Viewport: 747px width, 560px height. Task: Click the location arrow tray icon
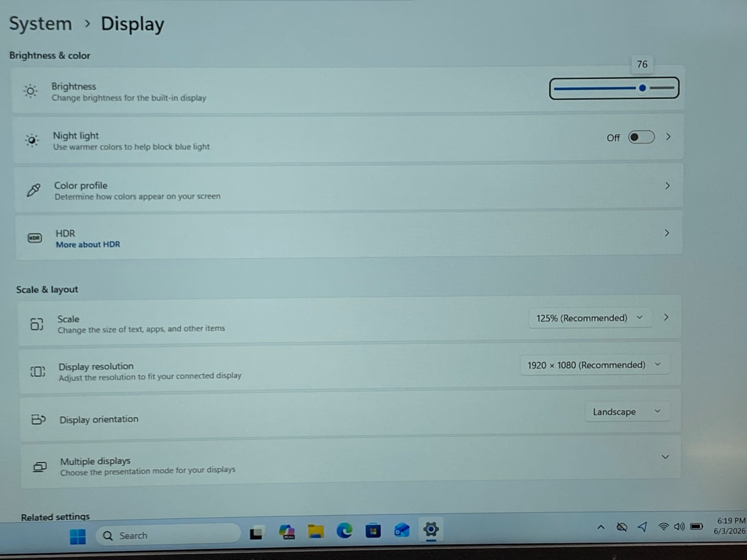pos(643,527)
